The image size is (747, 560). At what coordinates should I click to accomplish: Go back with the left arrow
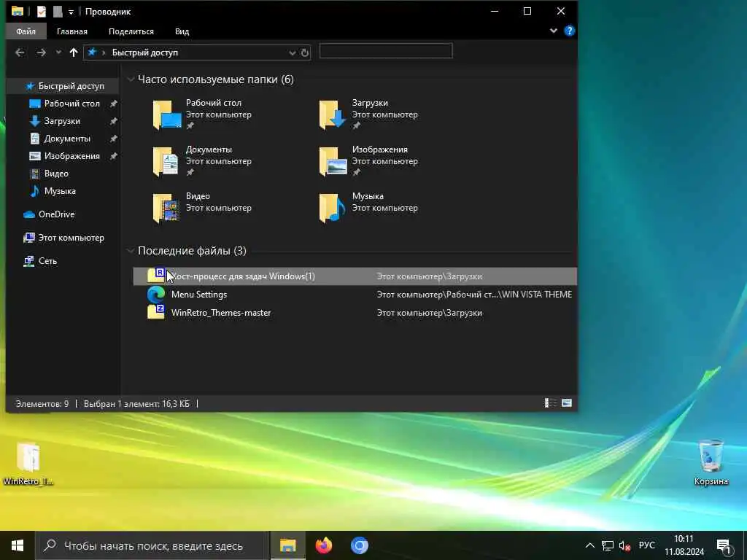20,52
